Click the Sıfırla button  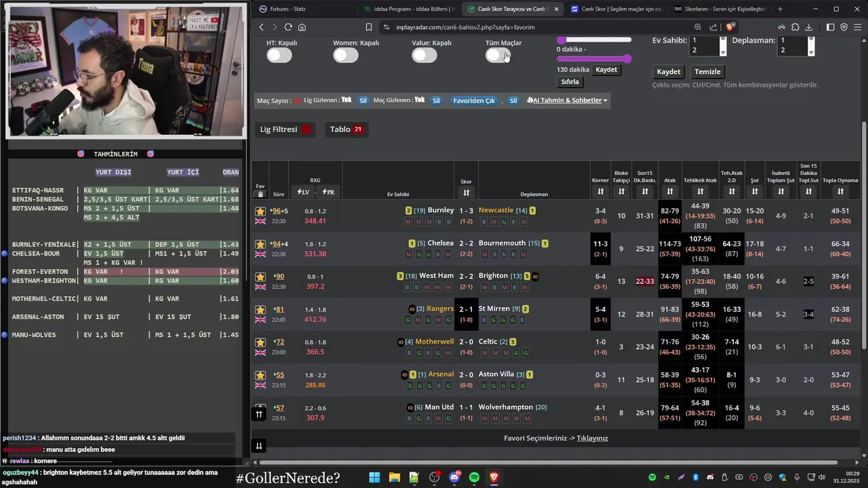click(570, 82)
